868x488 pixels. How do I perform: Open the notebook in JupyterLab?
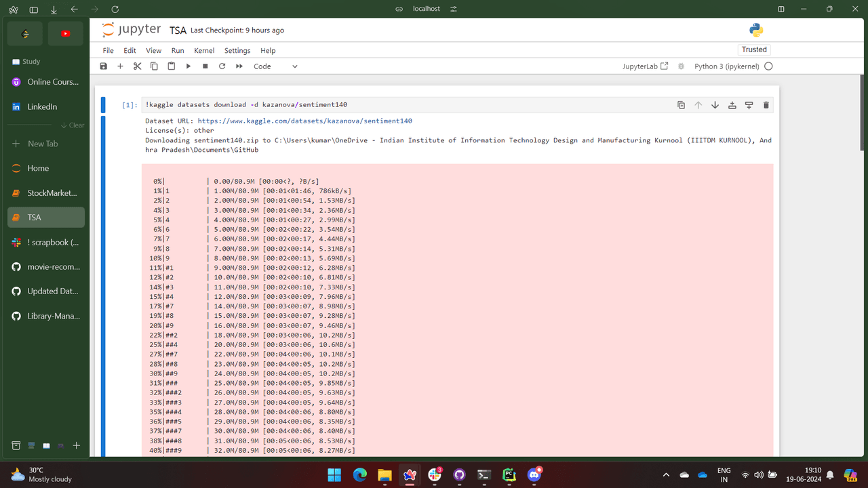click(x=645, y=66)
